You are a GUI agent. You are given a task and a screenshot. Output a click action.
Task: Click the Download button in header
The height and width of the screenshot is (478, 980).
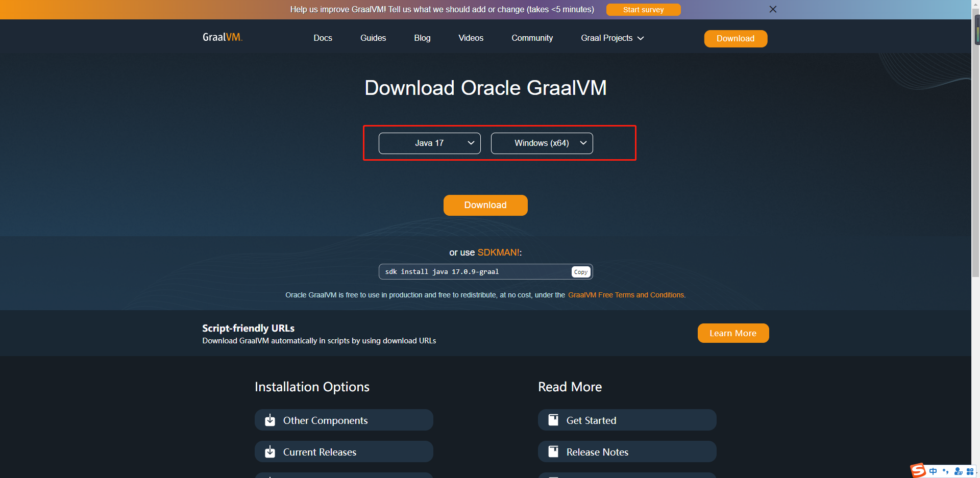[736, 39]
